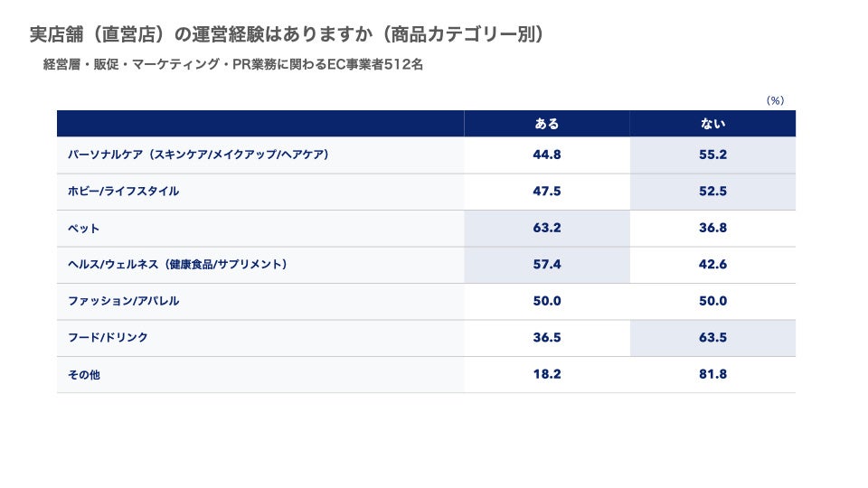Select the 36.8 value cell
Image resolution: width=868 pixels, height=488 pixels.
point(712,228)
